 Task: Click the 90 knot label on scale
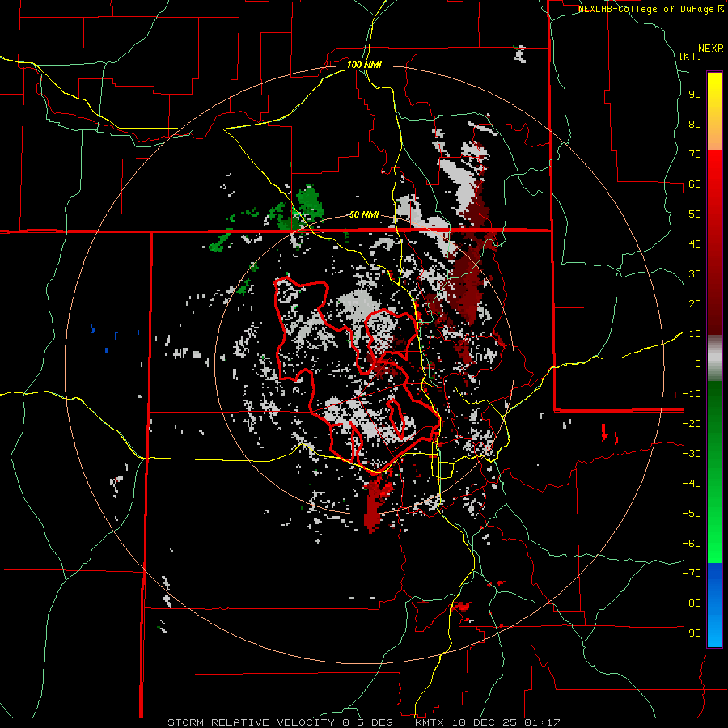pyautogui.click(x=693, y=94)
